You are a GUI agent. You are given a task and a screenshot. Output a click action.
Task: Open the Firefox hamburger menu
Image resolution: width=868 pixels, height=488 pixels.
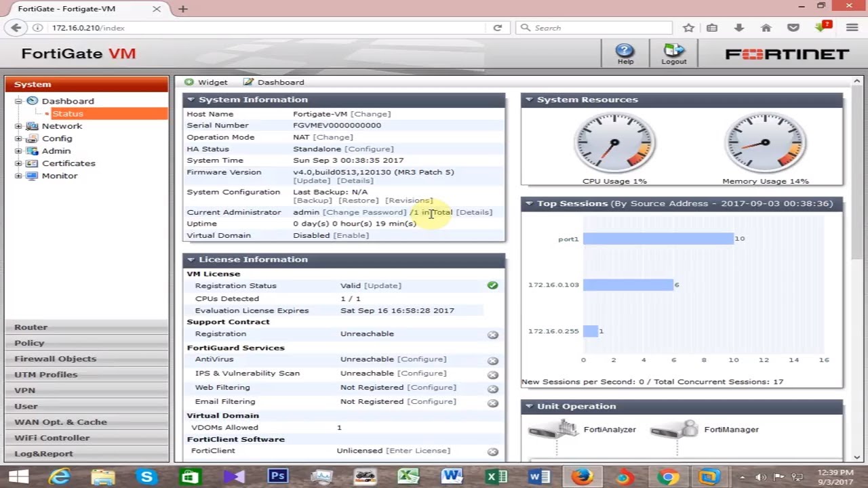[852, 28]
